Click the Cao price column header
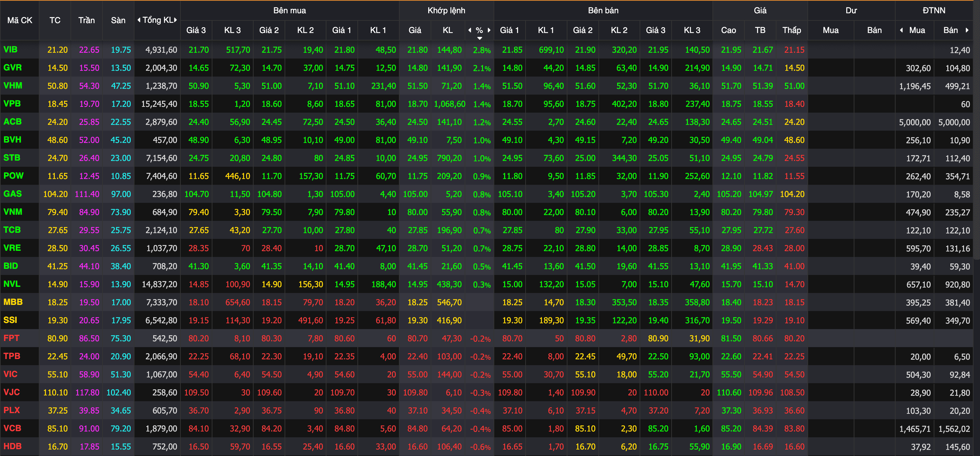This screenshot has width=980, height=456. point(728,30)
